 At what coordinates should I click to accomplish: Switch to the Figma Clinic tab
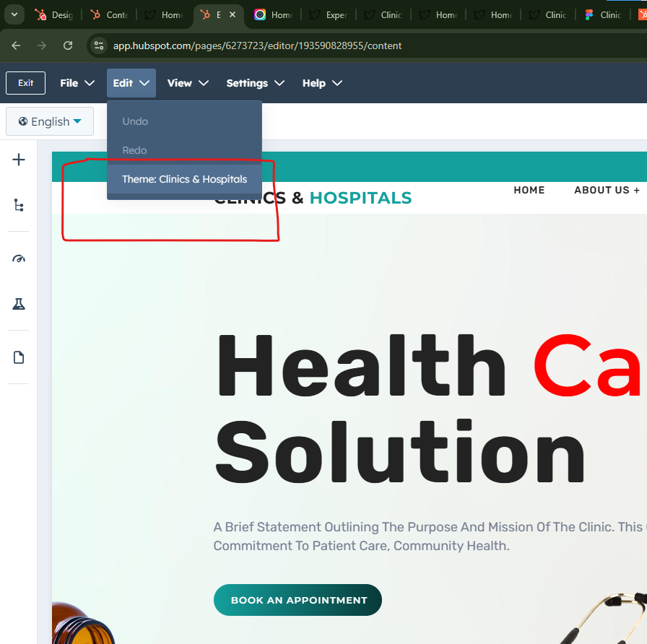[x=604, y=14]
